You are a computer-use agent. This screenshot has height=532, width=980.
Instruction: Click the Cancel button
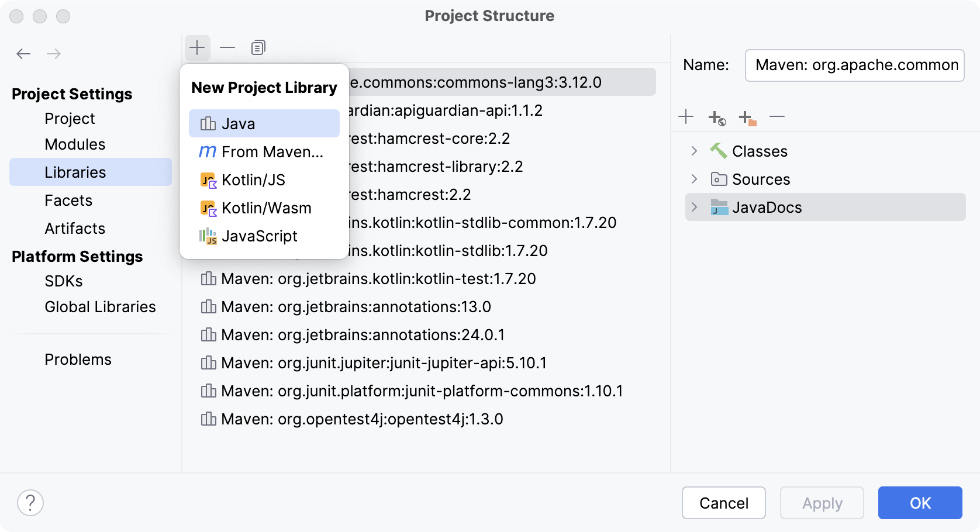point(724,503)
